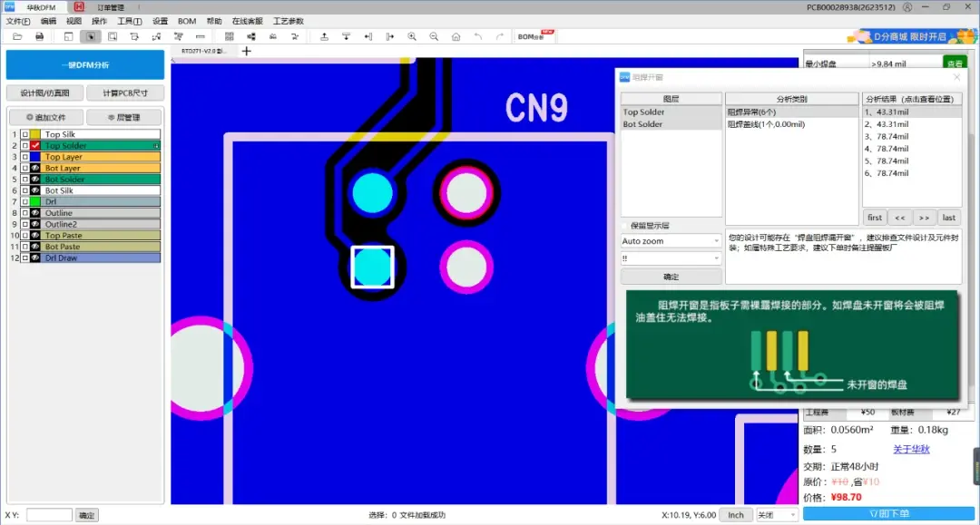Open the '!!' dropdown in dialog
The width and height of the screenshot is (980, 525).
[671, 258]
